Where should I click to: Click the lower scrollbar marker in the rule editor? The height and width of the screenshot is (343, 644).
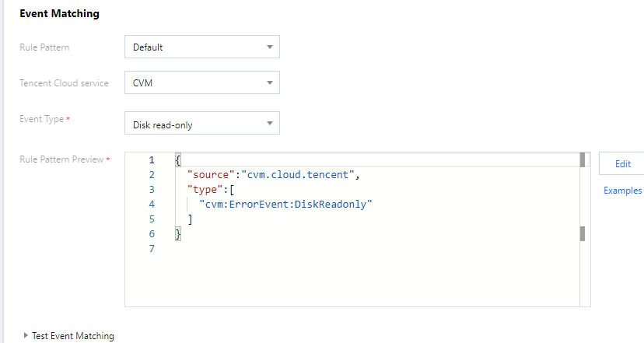coord(582,234)
